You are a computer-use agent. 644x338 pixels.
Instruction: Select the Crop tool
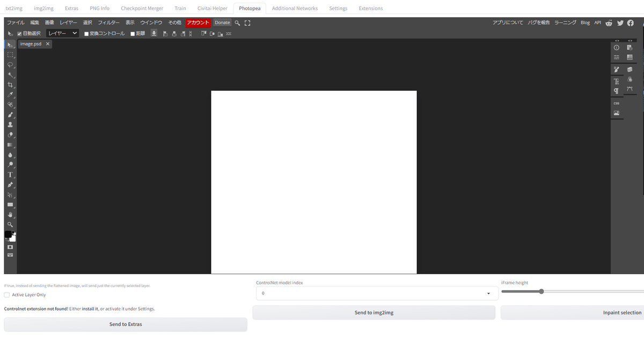(10, 85)
